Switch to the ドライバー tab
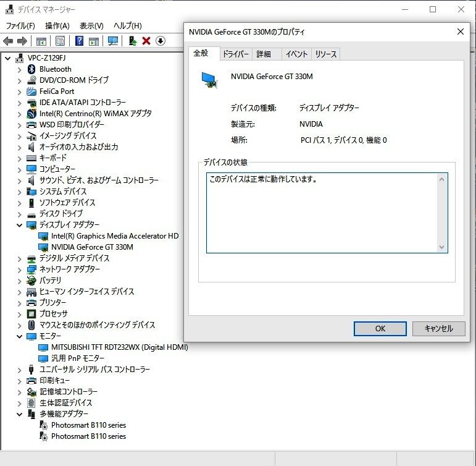This screenshot has height=466, width=476. (236, 54)
